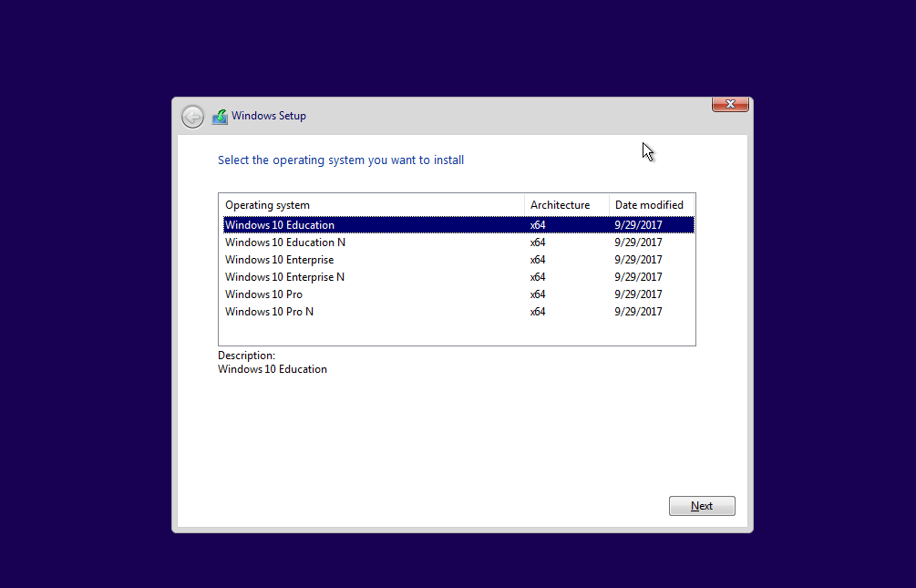Screen dimensions: 916x588
Task: Close the Windows Setup dialog
Action: [730, 104]
